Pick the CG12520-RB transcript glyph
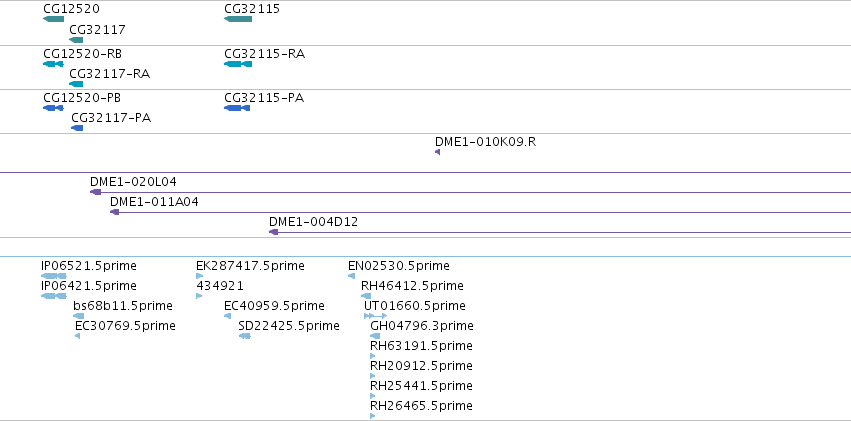Viewport: 851px width, 421px height. pyautogui.click(x=53, y=64)
